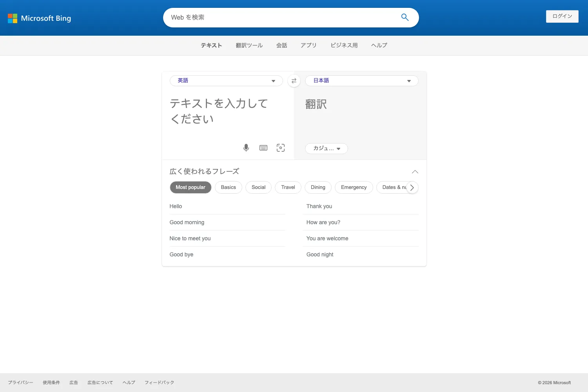Choose the phrase Good morning
The image size is (588, 392).
227,222
